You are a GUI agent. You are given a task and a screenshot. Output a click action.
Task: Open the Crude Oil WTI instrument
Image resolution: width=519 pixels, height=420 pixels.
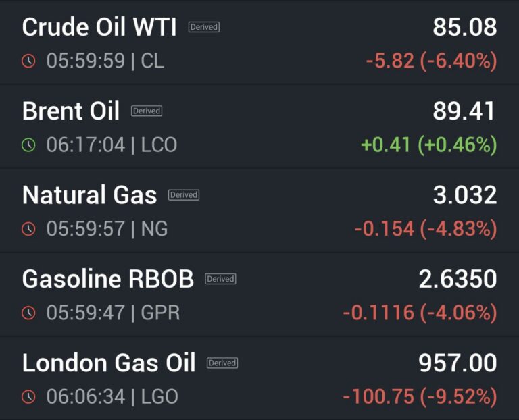[99, 28]
